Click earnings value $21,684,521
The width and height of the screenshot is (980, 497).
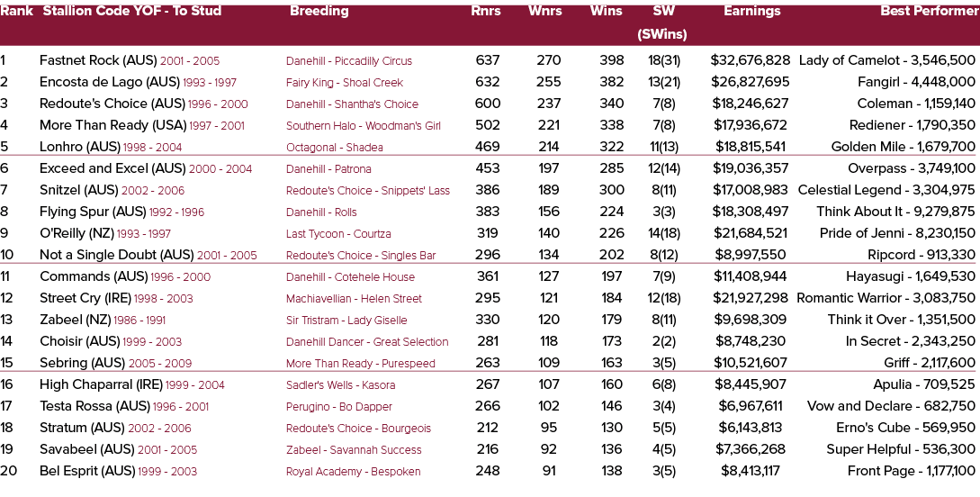tap(750, 233)
